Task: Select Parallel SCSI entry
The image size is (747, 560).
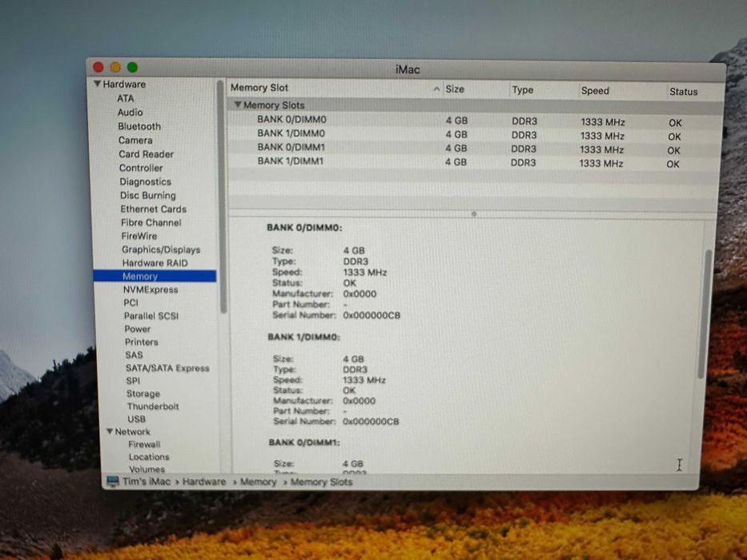Action: (151, 316)
